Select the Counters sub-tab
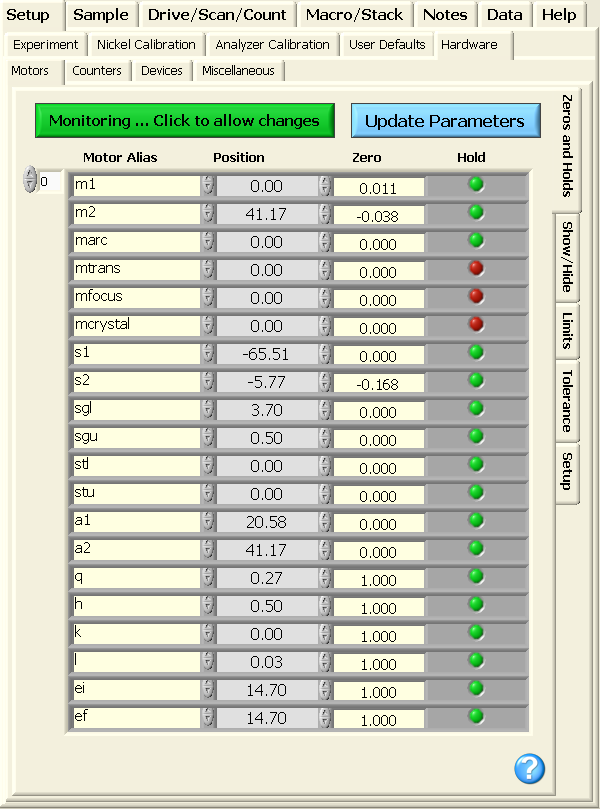Viewport: 600px width, 809px height. click(97, 71)
